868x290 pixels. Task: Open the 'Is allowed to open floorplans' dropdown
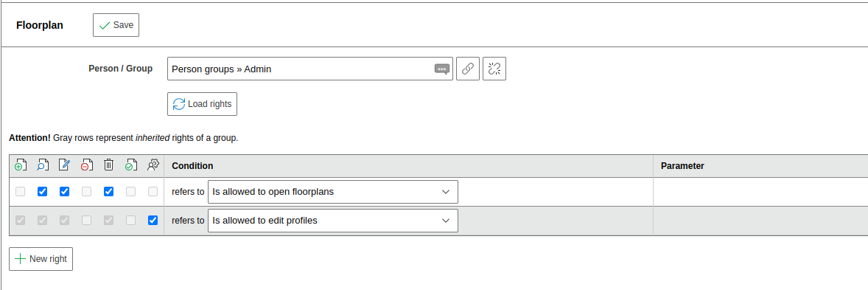click(333, 192)
